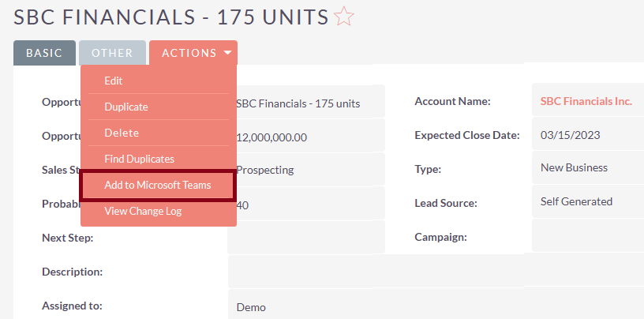Image resolution: width=644 pixels, height=319 pixels.
Task: Open the SBC Financials Inc. account link
Action: pyautogui.click(x=586, y=101)
